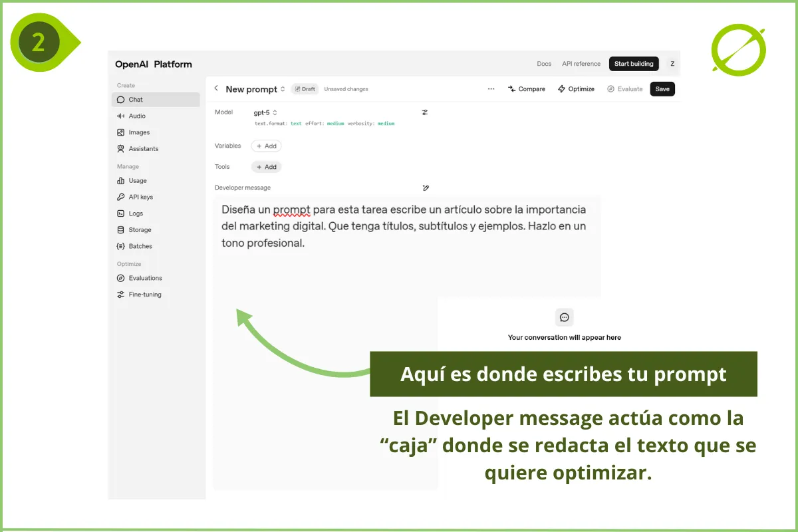Click the Optimize button
The image size is (798, 532).
coord(576,89)
